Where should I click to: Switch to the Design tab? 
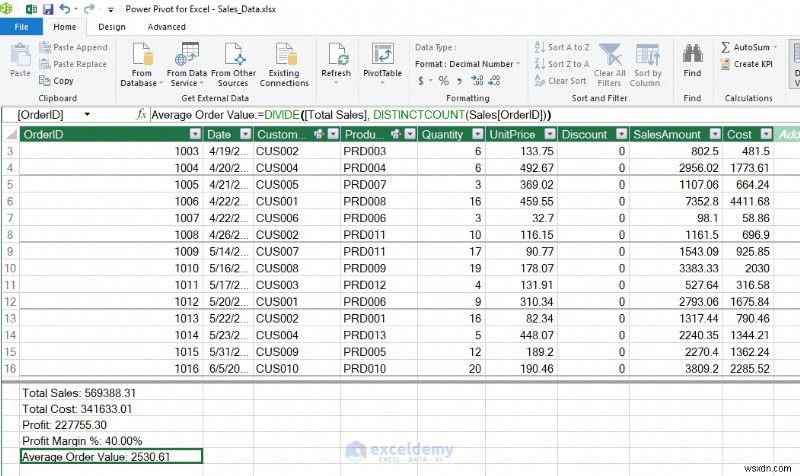pyautogui.click(x=112, y=27)
